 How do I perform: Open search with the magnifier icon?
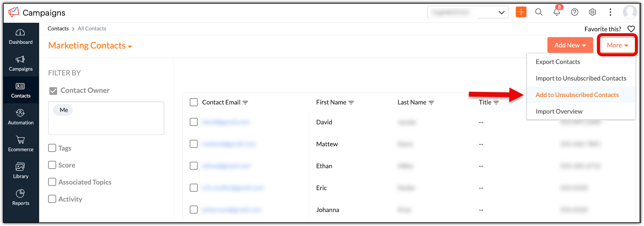click(x=539, y=12)
